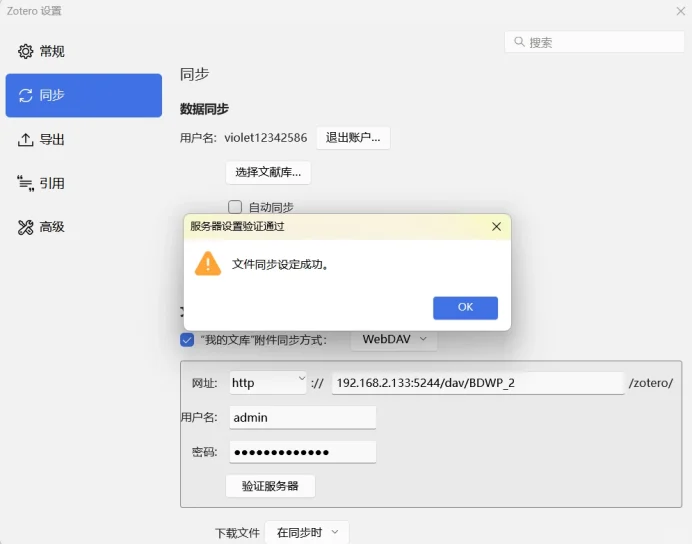Viewport: 692px width, 545px height.
Task: Open the 常规 general settings pane
Action: point(83,51)
